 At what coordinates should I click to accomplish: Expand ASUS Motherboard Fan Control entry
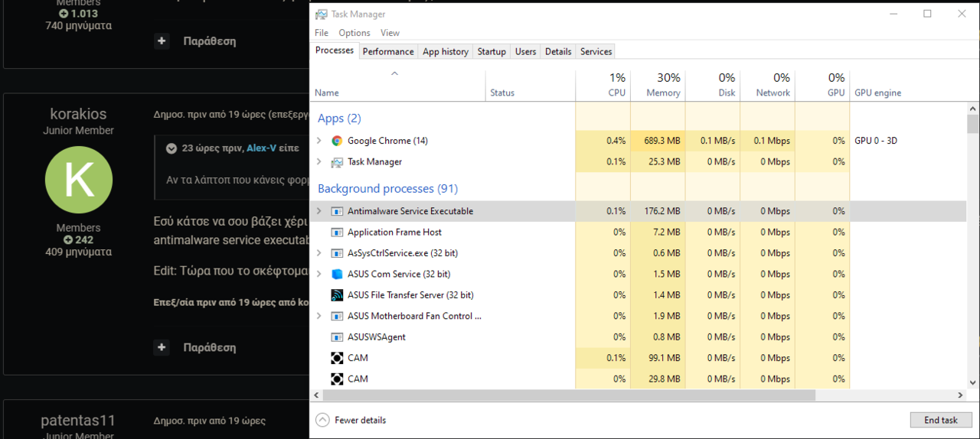click(x=318, y=316)
